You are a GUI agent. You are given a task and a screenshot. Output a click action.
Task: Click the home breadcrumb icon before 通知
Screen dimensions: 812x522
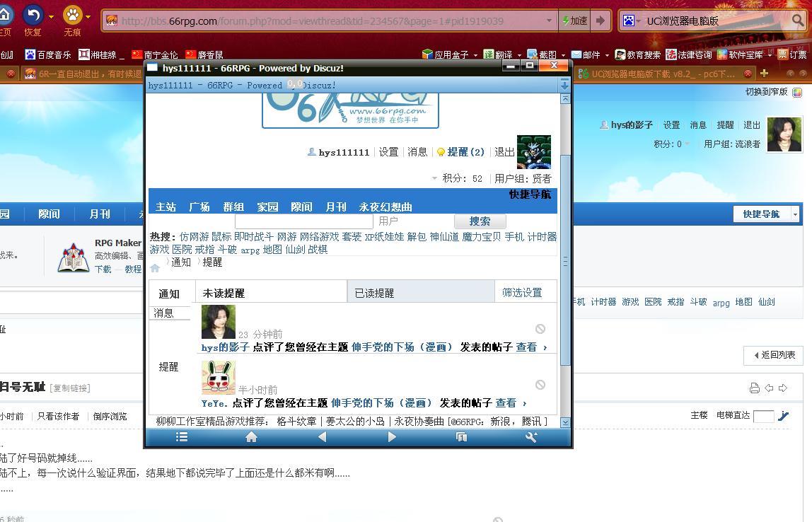click(155, 268)
